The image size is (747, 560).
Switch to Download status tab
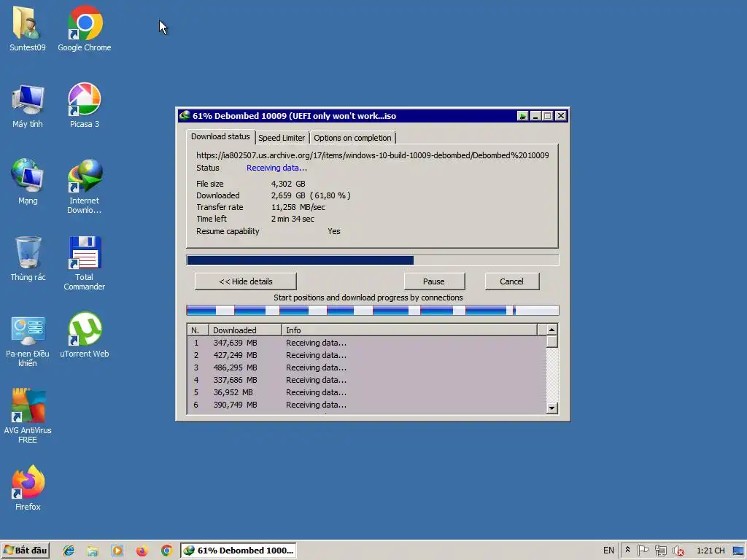coord(220,136)
